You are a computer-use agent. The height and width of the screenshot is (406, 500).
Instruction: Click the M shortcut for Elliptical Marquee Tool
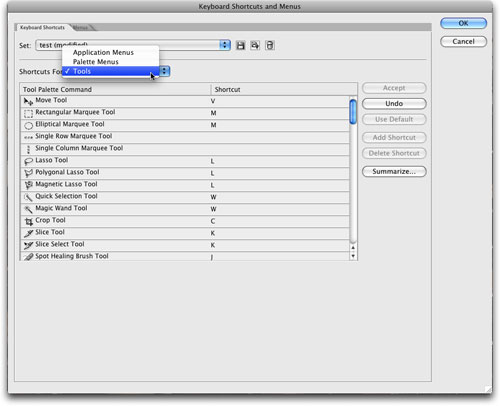pyautogui.click(x=213, y=125)
